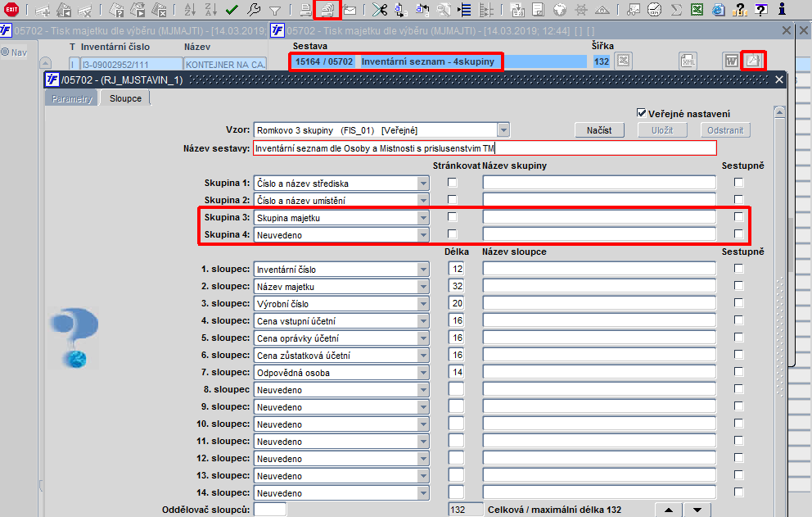Viewport: 812px width, 517px height.
Task: Switch to the Parametry tab
Action: pyautogui.click(x=71, y=98)
